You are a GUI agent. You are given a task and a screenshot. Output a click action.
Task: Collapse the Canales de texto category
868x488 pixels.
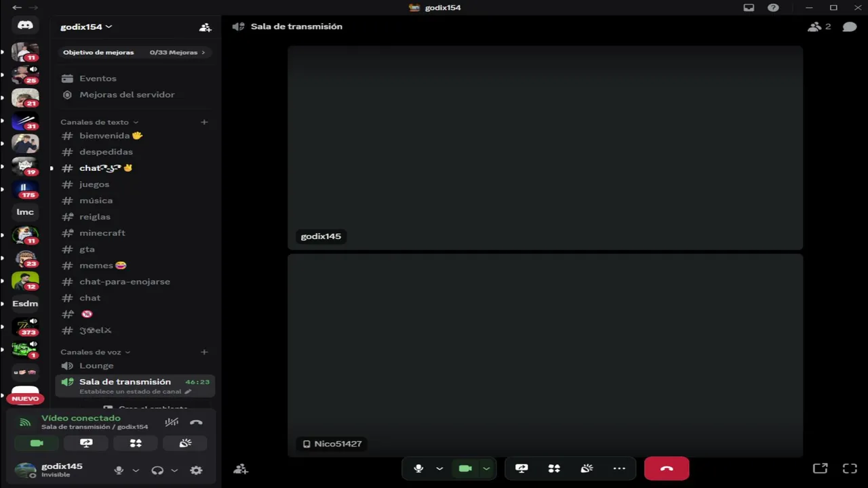pyautogui.click(x=99, y=122)
